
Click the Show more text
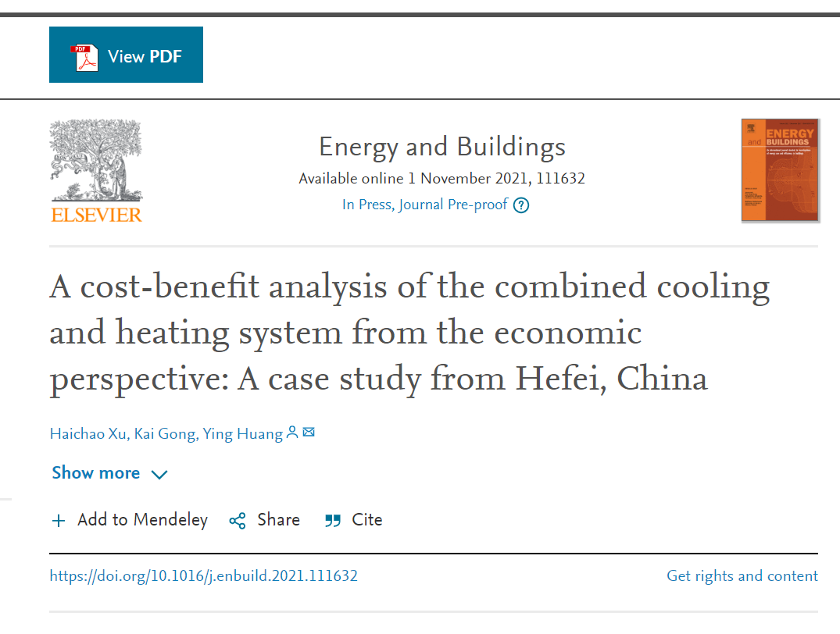pos(95,473)
